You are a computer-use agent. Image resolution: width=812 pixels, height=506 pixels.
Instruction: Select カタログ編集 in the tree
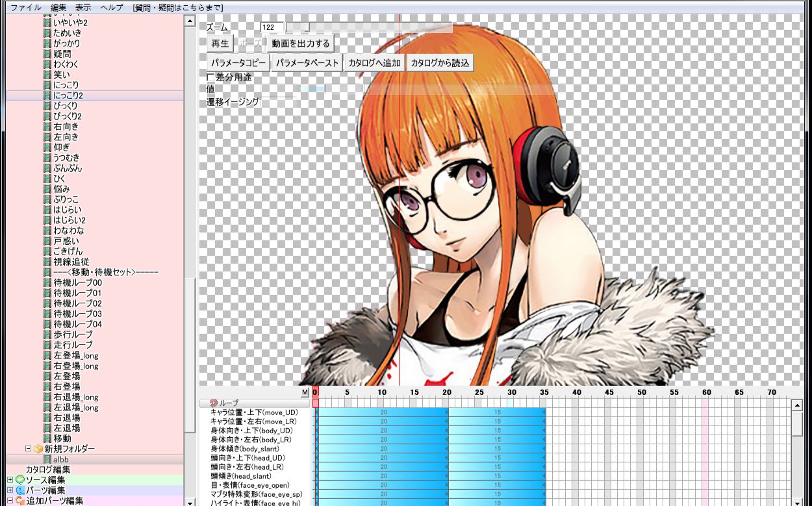[x=48, y=470]
